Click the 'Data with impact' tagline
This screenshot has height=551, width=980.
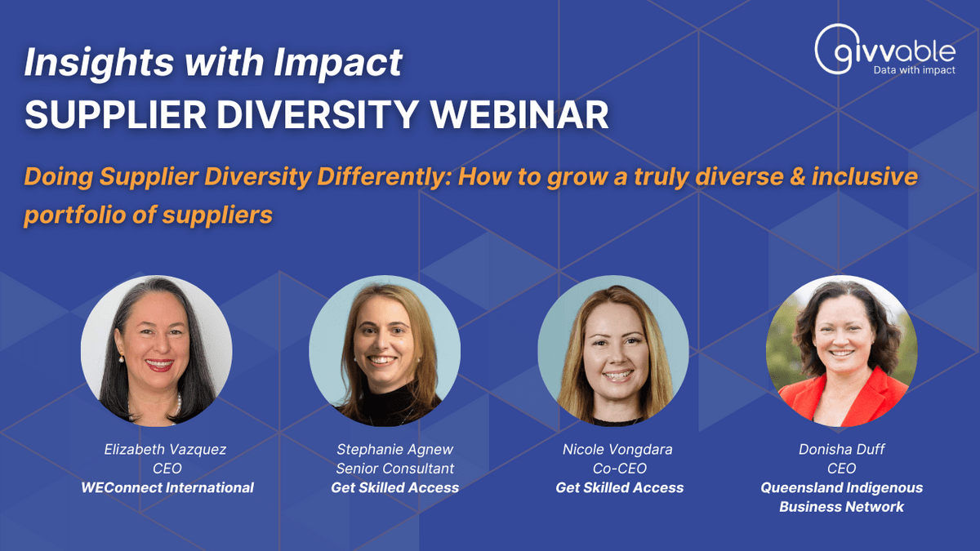tap(915, 70)
